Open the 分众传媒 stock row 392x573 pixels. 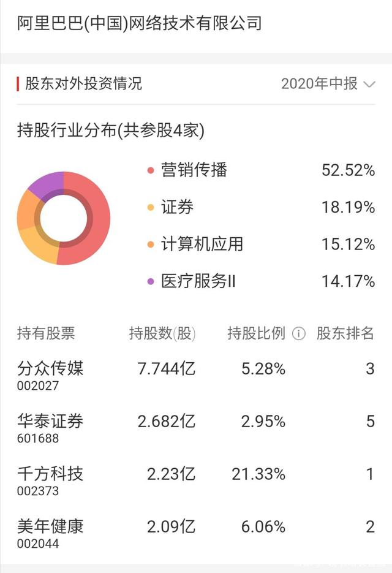click(196, 375)
